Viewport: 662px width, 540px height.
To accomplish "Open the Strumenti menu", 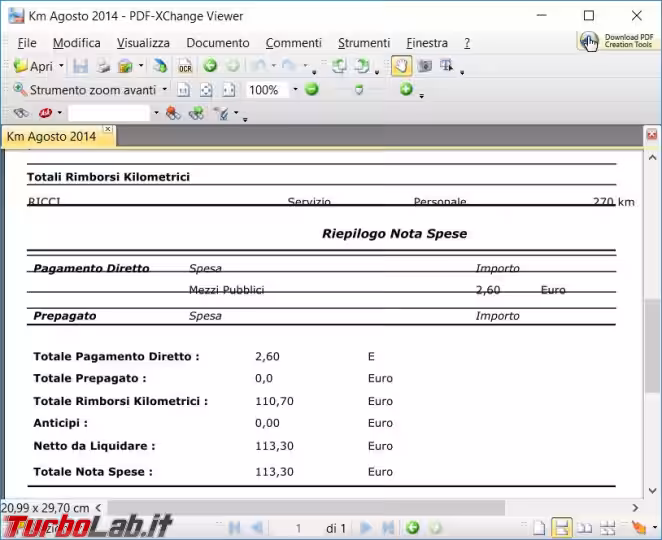I will [x=363, y=43].
